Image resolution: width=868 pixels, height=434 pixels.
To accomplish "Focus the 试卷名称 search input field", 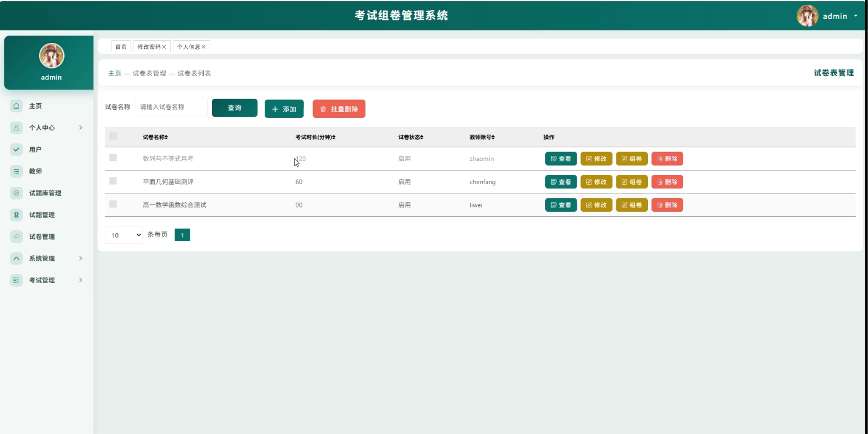I will [x=171, y=107].
